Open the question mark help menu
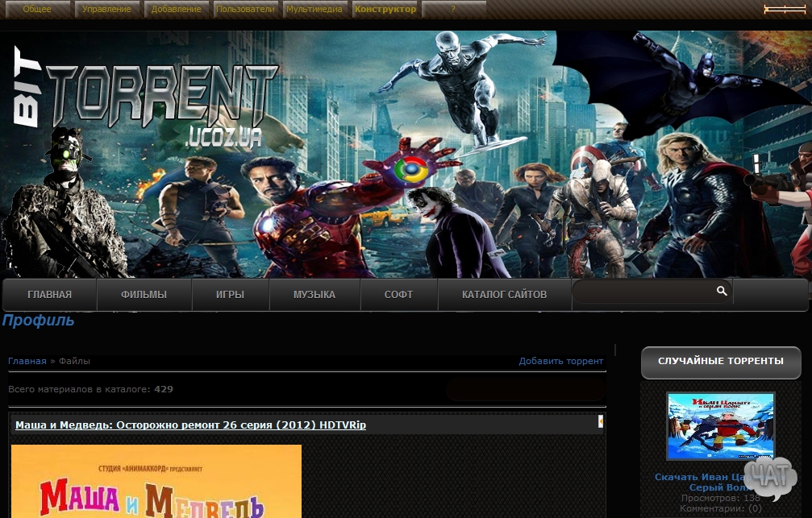812x518 pixels. (453, 10)
